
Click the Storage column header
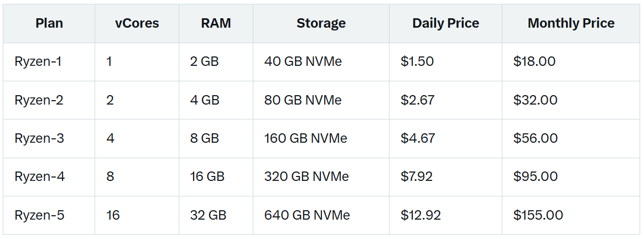tap(321, 23)
